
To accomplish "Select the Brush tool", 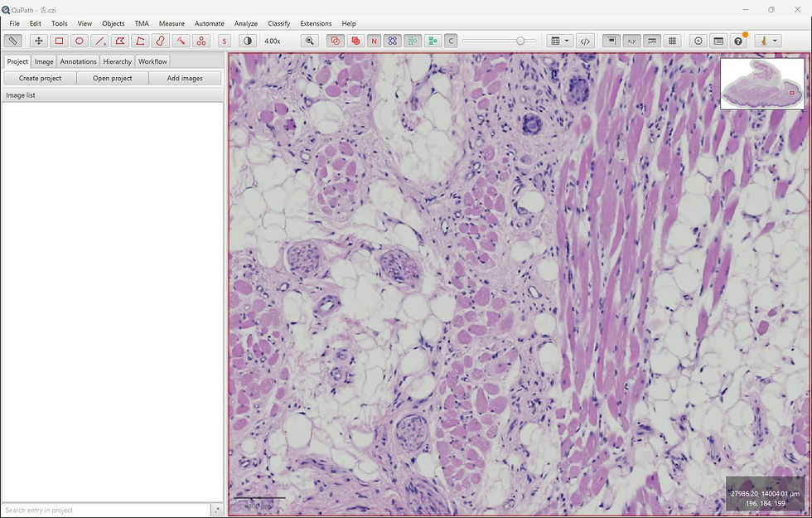I will coord(160,41).
